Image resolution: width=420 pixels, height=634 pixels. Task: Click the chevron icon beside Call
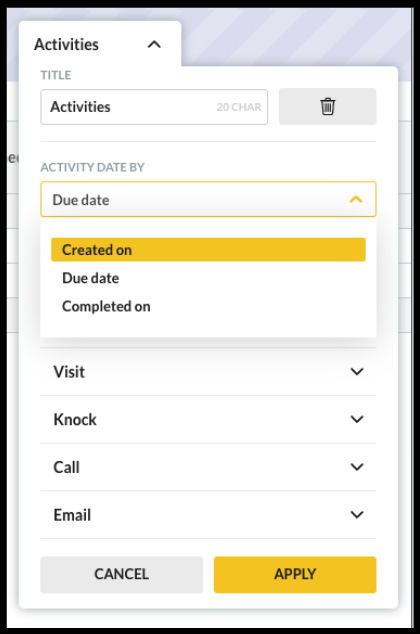[x=357, y=467]
